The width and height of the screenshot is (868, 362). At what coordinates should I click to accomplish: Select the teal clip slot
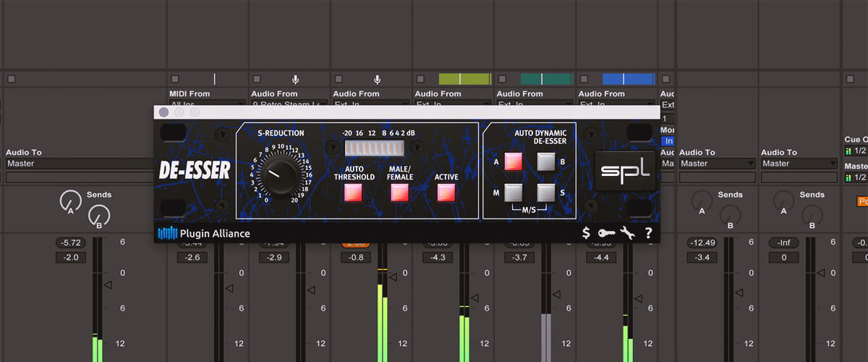click(547, 79)
